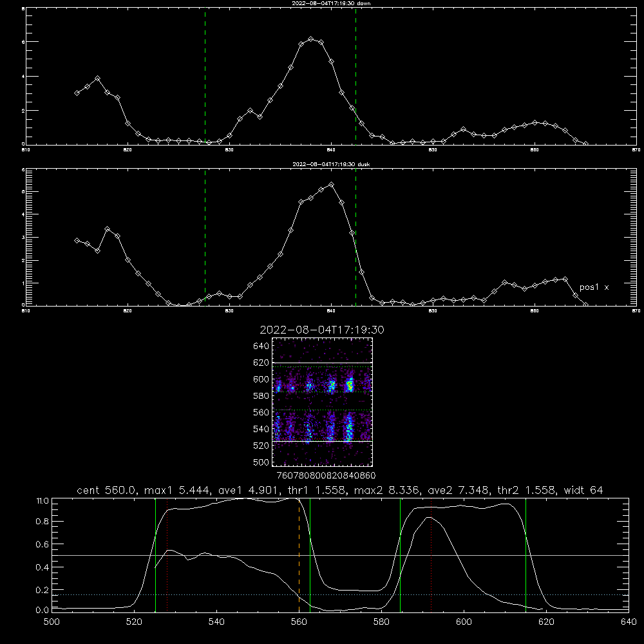The width and height of the screenshot is (644, 644).
Task: Click x-axis label '500' on bottom plot
Action: 52,622
